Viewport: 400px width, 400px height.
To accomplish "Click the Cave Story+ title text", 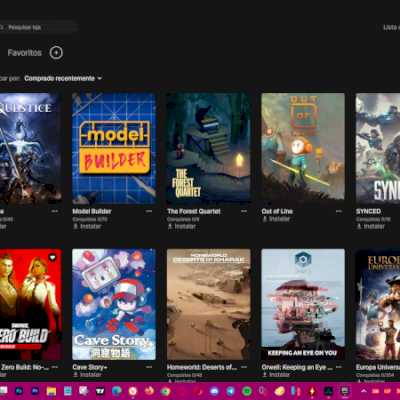I will click(x=90, y=367).
